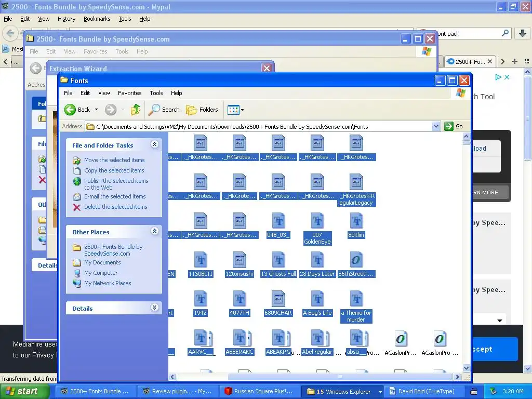
Task: Select the HKGrotesk-RegularLegacy file
Action: click(x=356, y=190)
